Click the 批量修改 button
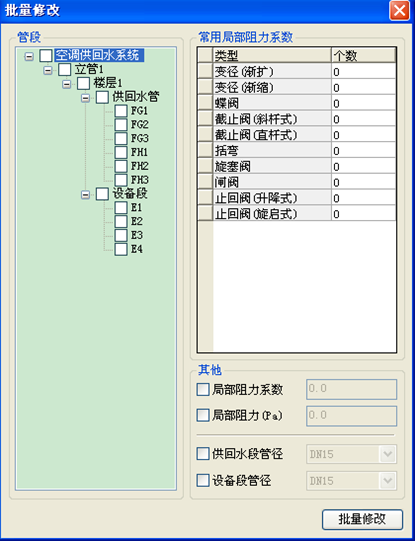Image resolution: width=415 pixels, height=542 pixels. coord(362,519)
